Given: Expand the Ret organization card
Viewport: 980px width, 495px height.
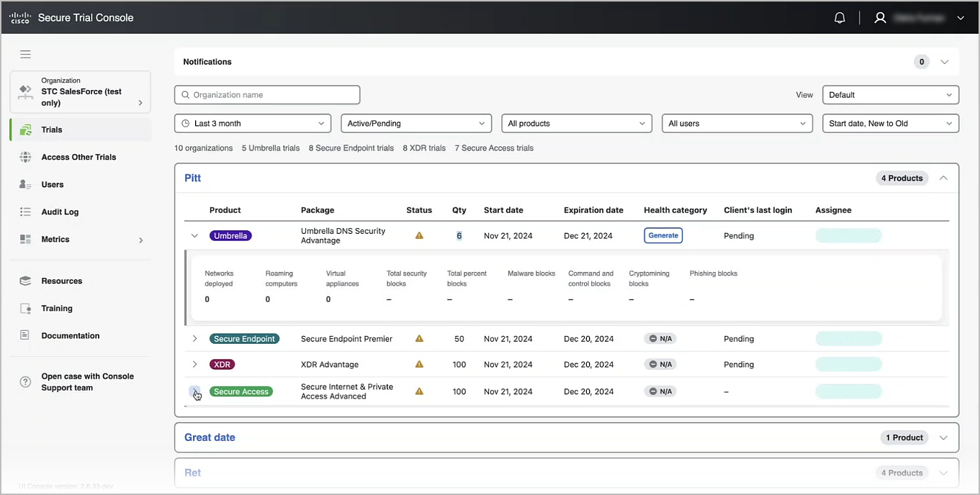Looking at the screenshot, I should click(x=944, y=473).
